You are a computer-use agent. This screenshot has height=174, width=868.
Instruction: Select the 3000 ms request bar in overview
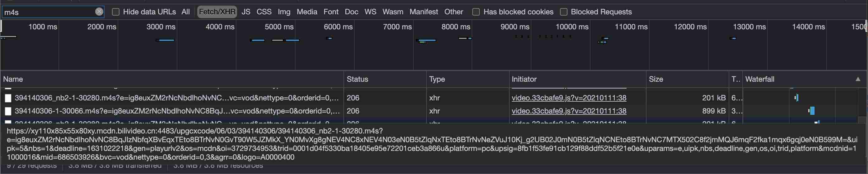pos(165,40)
